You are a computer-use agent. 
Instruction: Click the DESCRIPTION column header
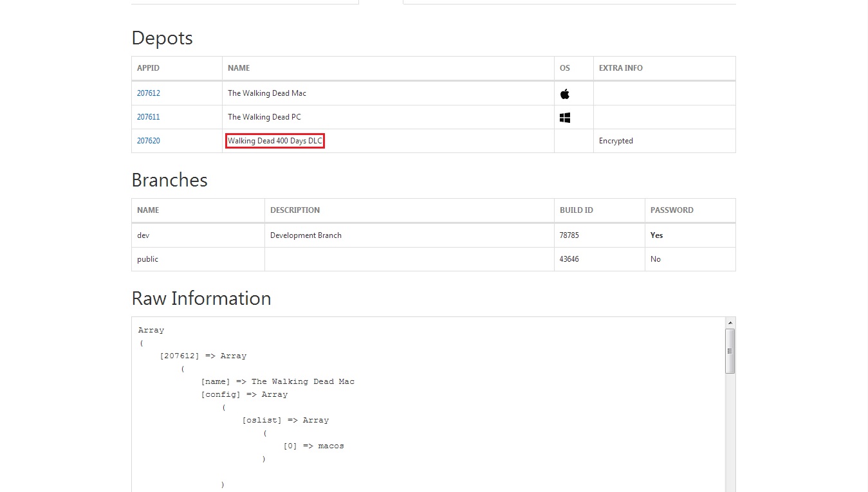point(409,210)
